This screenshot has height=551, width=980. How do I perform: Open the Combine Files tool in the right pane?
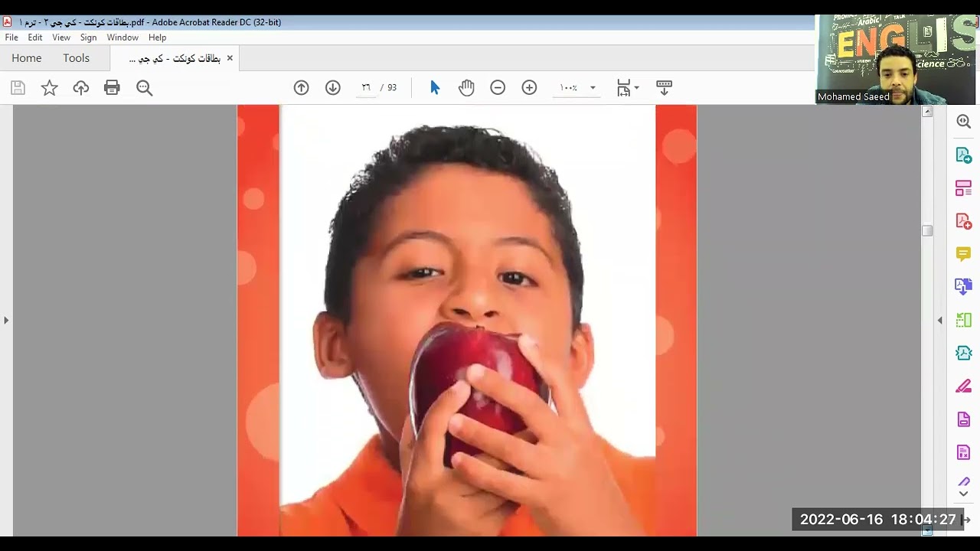tap(964, 287)
